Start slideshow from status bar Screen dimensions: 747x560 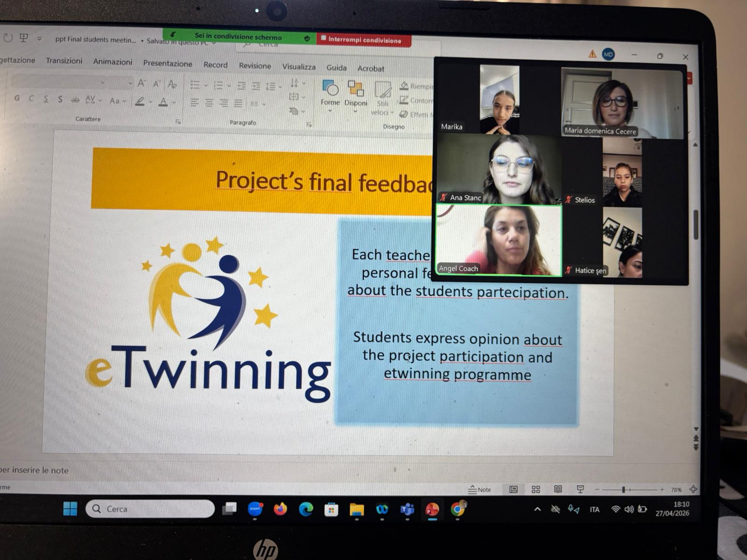click(x=580, y=489)
